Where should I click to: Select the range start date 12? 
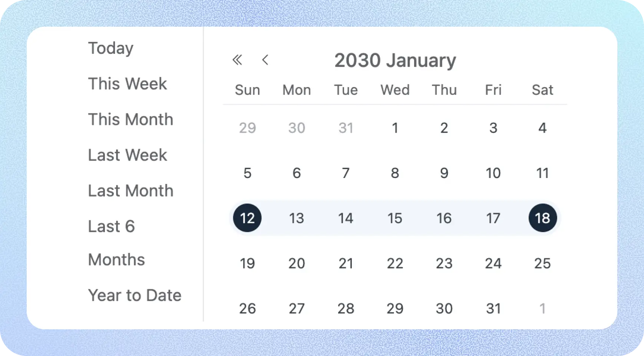[247, 218]
